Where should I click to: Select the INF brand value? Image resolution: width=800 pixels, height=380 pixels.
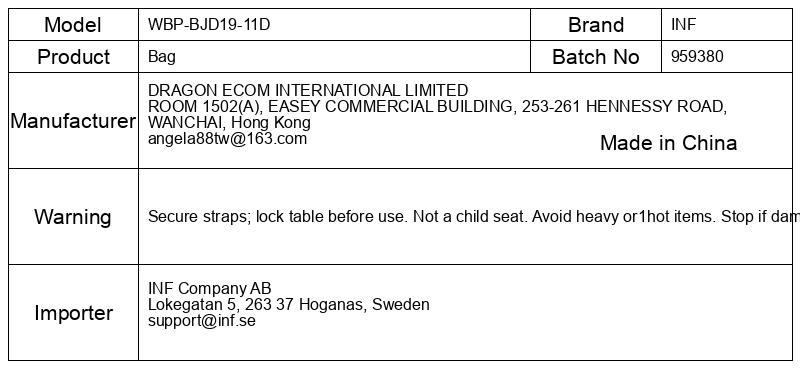(683, 24)
